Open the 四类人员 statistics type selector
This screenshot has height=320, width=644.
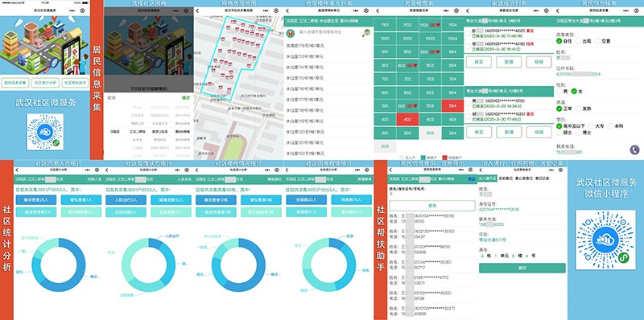pos(94,179)
